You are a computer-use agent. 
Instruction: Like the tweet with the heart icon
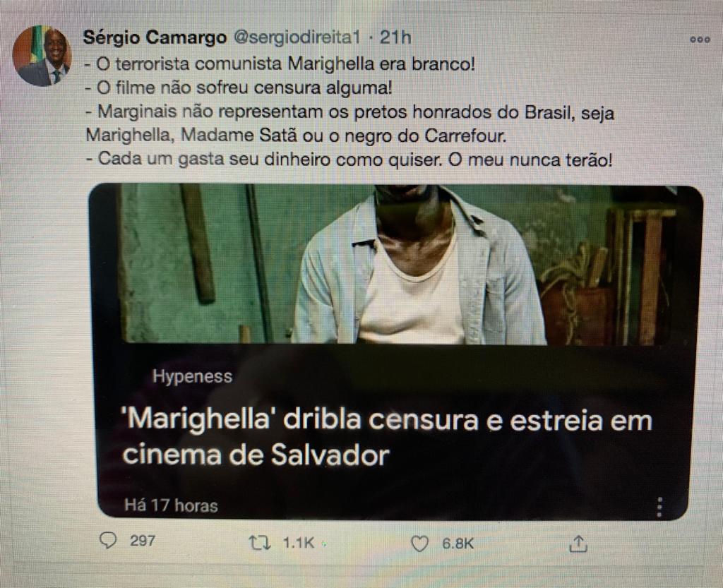419,544
